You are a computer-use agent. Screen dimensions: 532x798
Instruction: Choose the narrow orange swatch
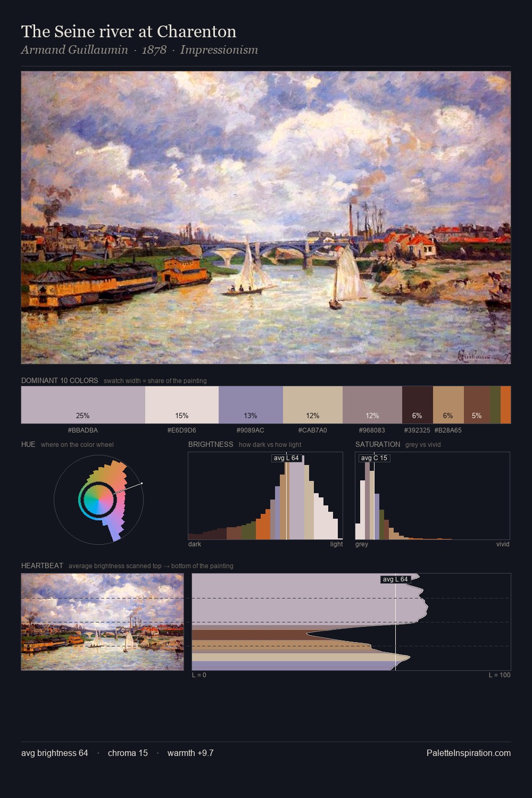(506, 405)
